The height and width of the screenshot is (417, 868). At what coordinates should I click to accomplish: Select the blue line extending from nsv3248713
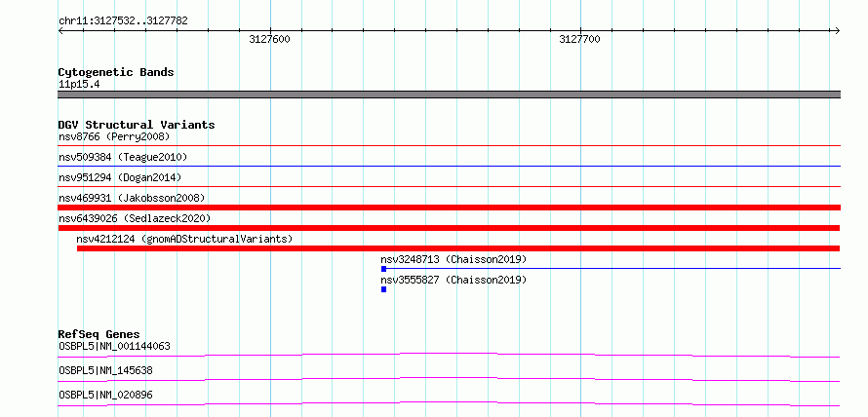(x=613, y=269)
